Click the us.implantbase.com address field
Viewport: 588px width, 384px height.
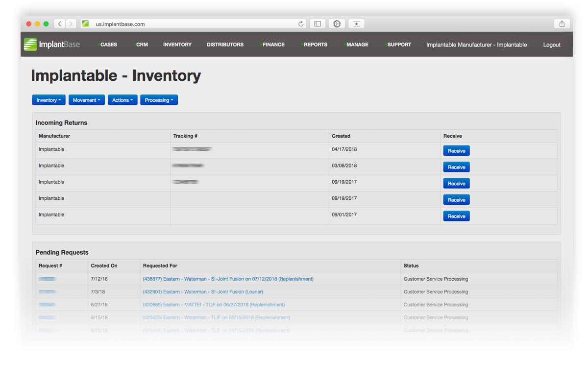point(194,24)
